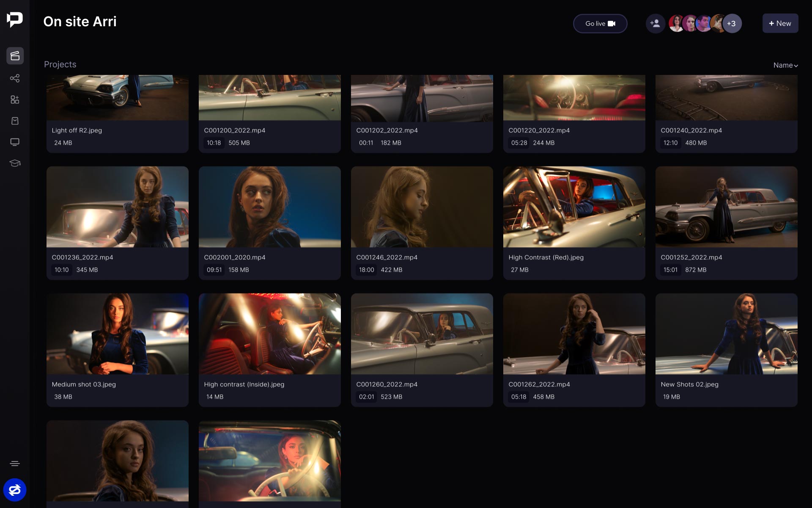Click file name C001236_2022.mp4
Image resolution: width=812 pixels, height=508 pixels.
(x=82, y=257)
